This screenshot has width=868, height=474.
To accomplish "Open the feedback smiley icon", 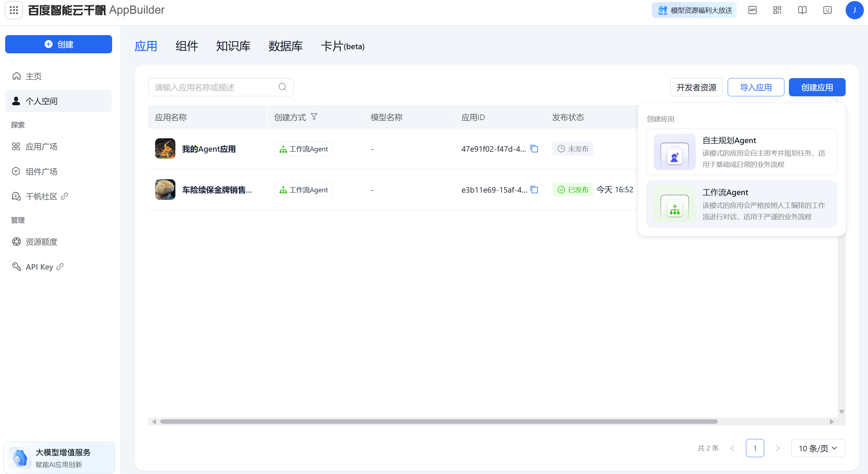I will coord(827,10).
